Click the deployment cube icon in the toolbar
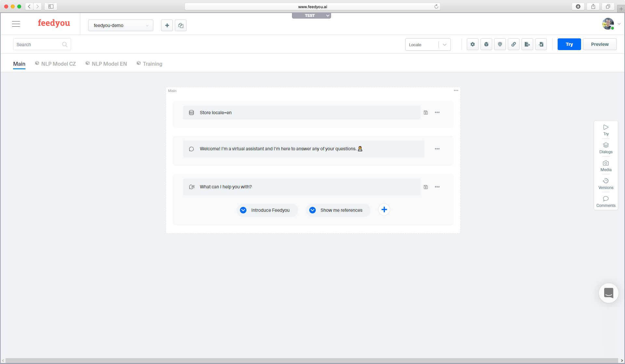Screen dimensions: 625x364 486,44
